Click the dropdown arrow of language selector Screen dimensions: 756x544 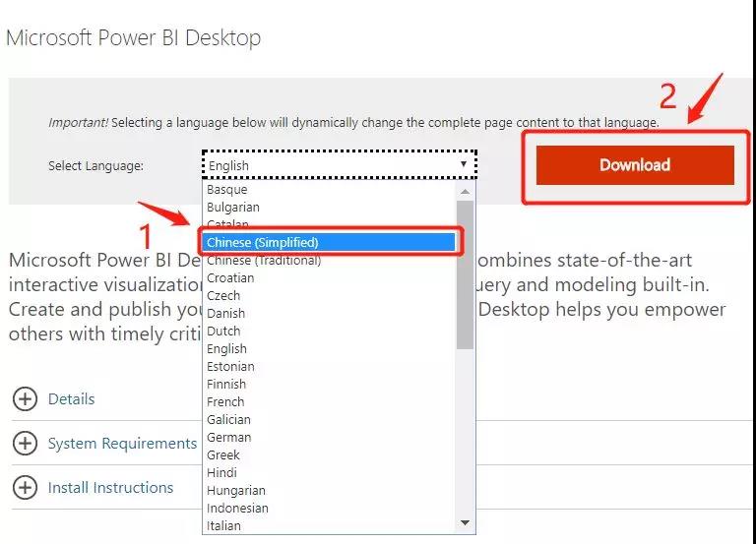(464, 164)
